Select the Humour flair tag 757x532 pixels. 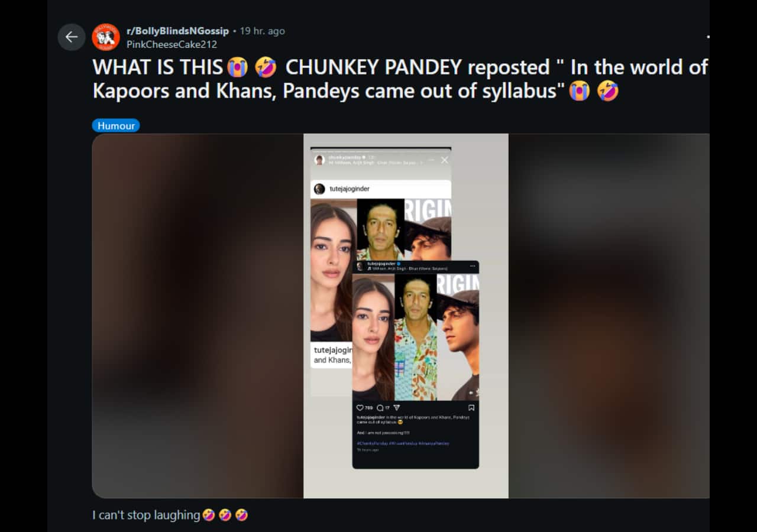[x=116, y=125]
